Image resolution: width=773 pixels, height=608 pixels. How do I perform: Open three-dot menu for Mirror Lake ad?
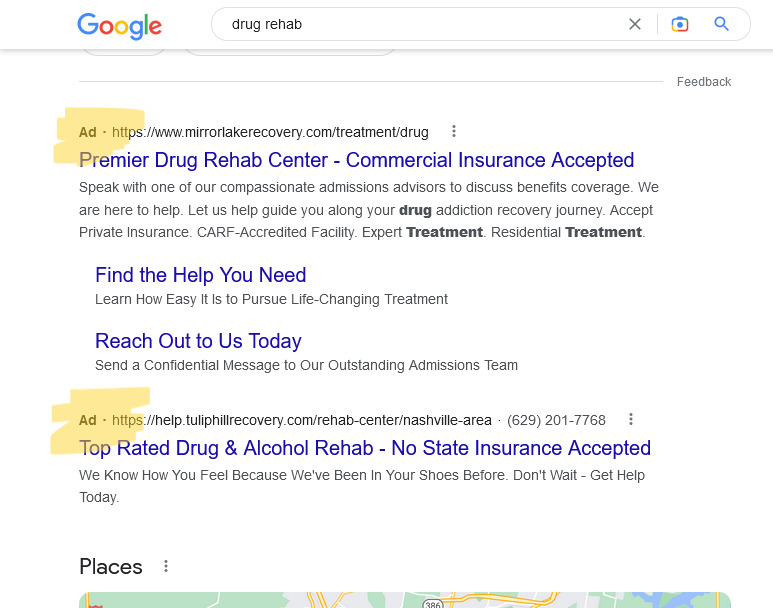[454, 131]
